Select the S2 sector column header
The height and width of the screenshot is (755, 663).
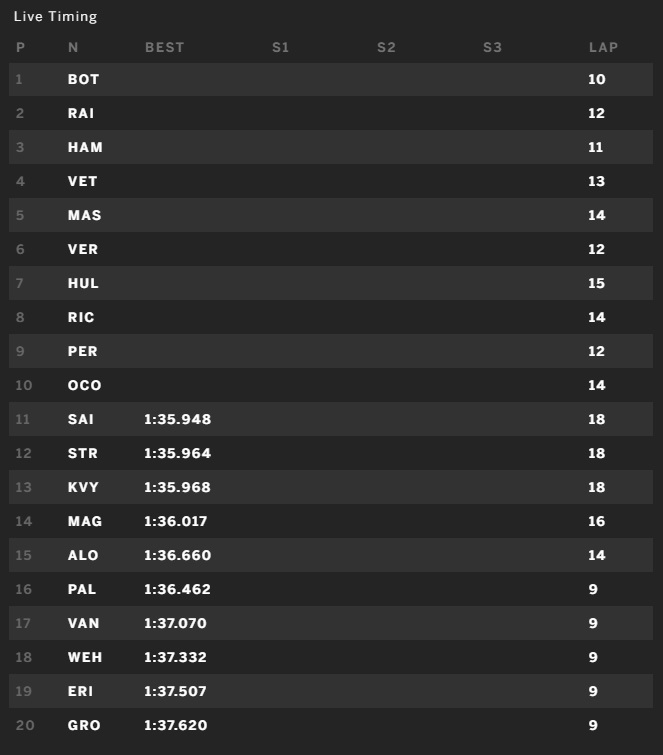pyautogui.click(x=386, y=47)
